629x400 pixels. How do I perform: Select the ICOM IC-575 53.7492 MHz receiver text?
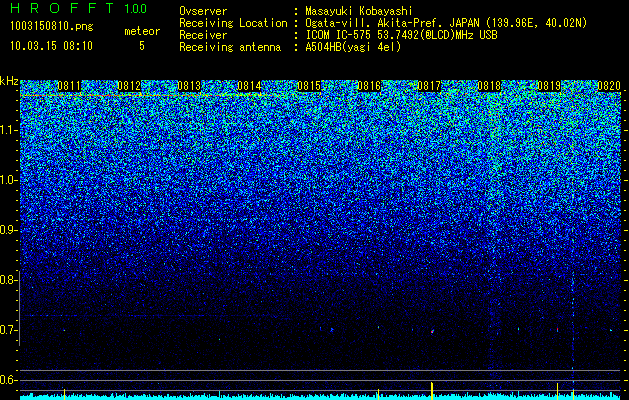[x=401, y=35]
